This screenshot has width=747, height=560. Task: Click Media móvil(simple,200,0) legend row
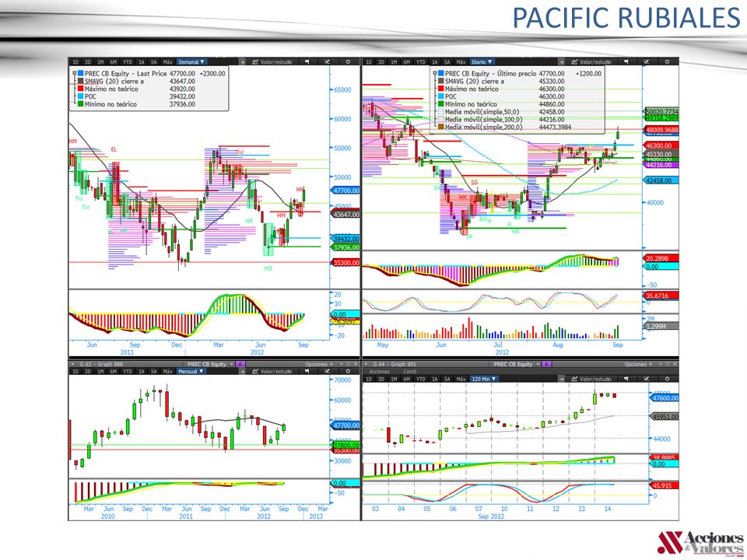coord(504,127)
